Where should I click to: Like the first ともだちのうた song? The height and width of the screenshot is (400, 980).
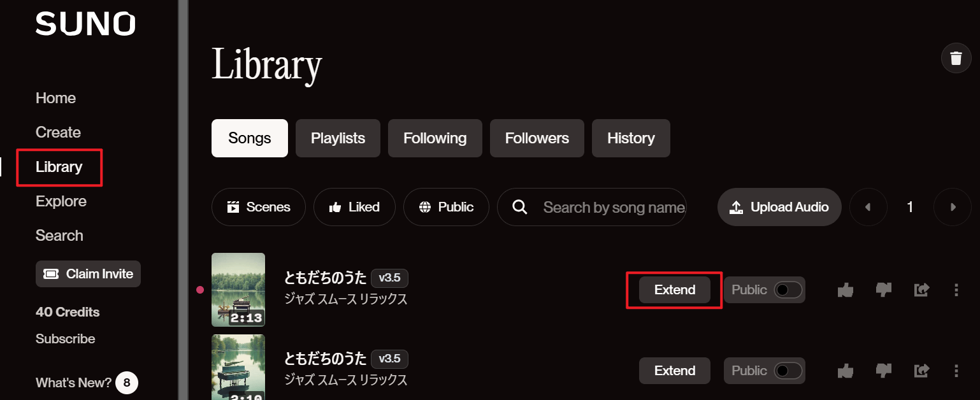click(846, 290)
